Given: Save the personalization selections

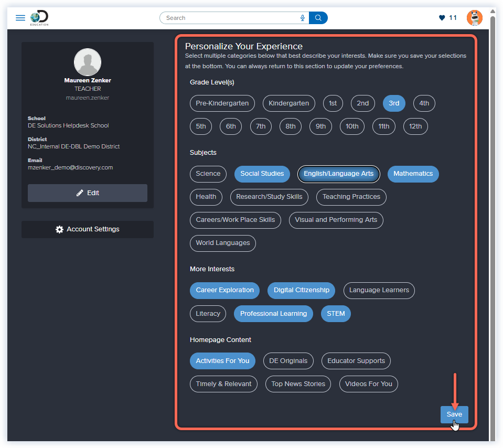Looking at the screenshot, I should point(454,414).
